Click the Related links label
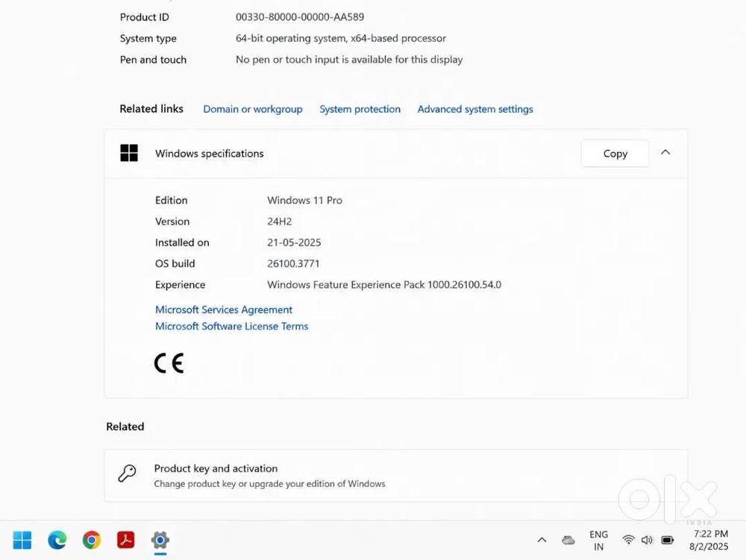 click(x=151, y=109)
